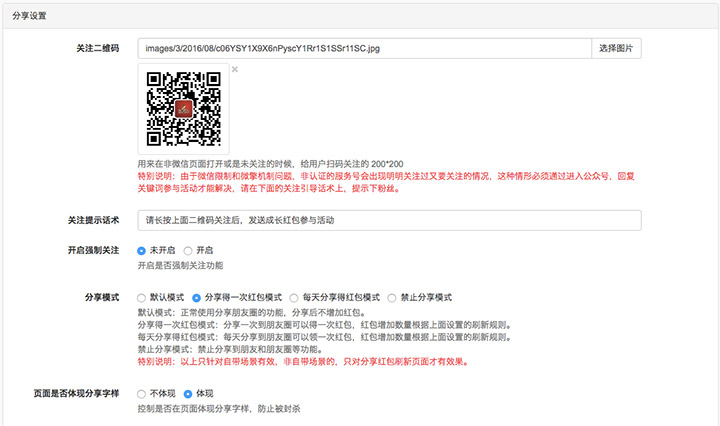Click the 分享设置 panel header

pos(360,16)
